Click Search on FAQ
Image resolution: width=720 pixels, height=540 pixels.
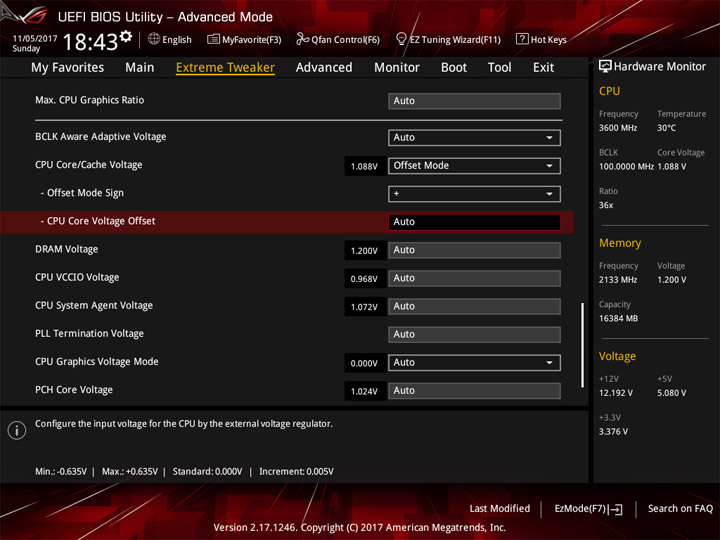tap(680, 508)
